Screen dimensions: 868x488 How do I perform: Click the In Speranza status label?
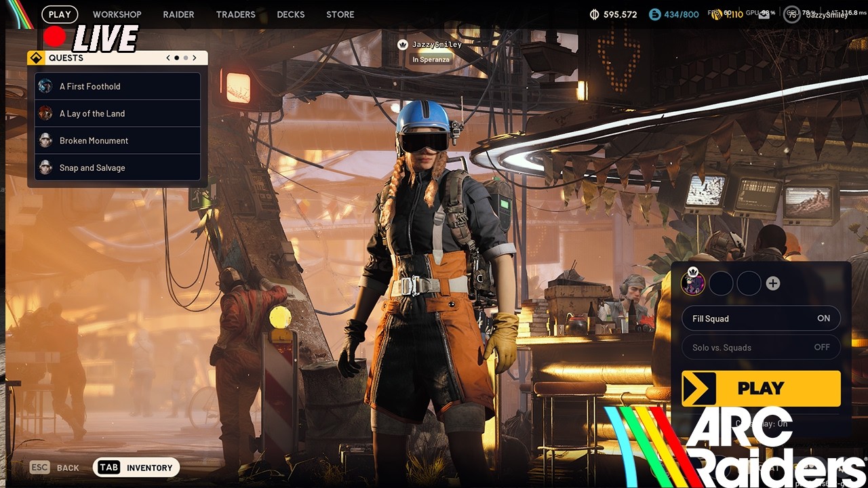point(431,60)
